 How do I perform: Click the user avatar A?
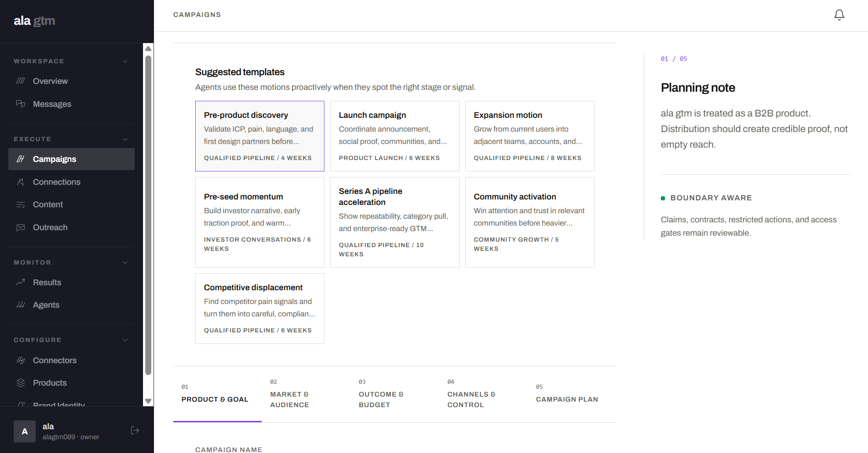(x=25, y=431)
